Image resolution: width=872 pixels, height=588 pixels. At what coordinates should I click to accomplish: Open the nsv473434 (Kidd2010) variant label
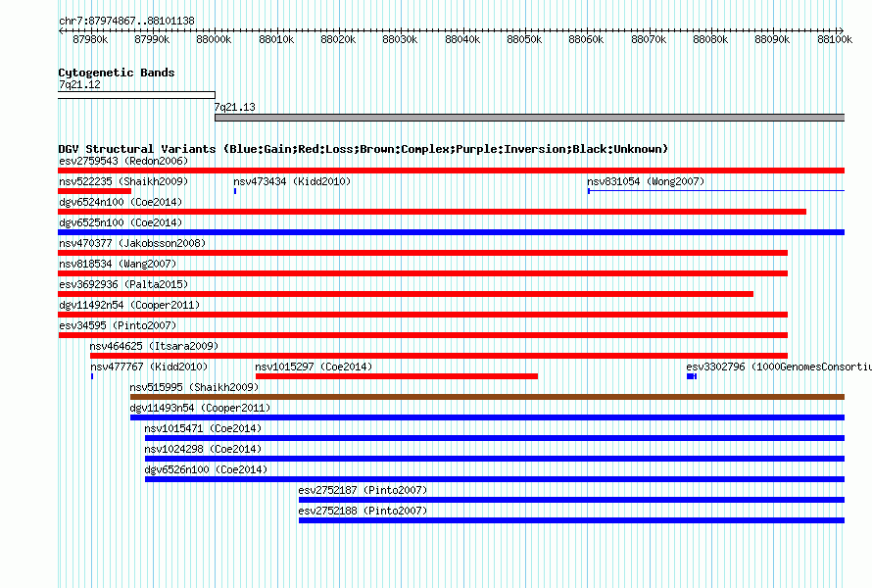[292, 181]
